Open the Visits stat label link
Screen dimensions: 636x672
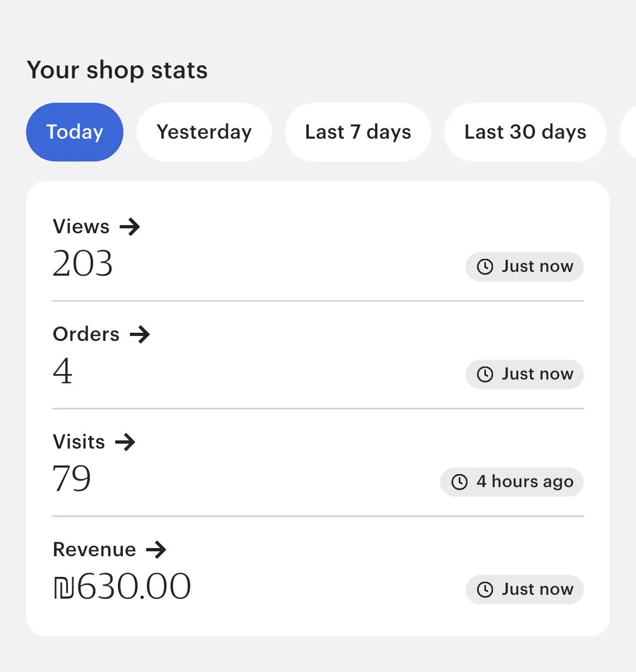click(79, 442)
